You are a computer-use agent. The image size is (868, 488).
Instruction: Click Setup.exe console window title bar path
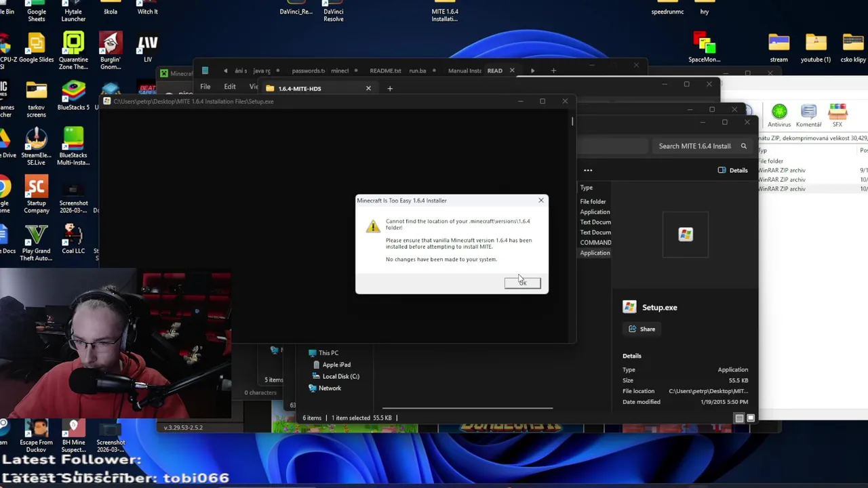point(193,102)
